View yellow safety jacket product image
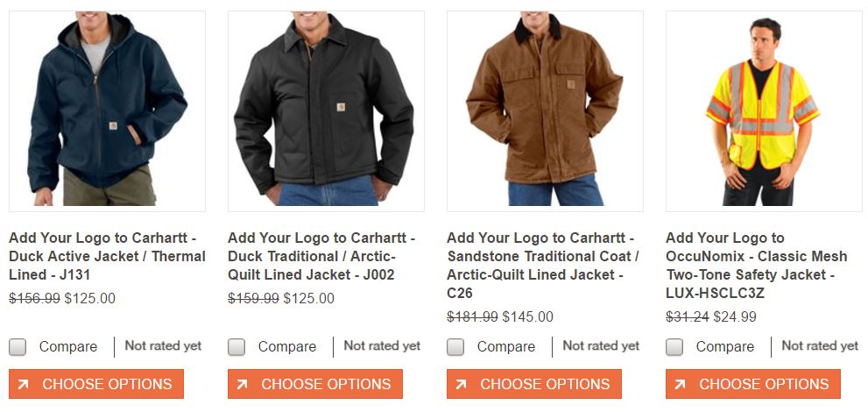 (x=764, y=110)
